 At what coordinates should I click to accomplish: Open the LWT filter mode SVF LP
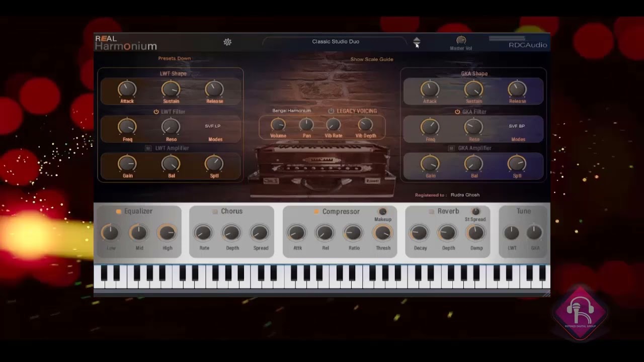click(x=213, y=126)
